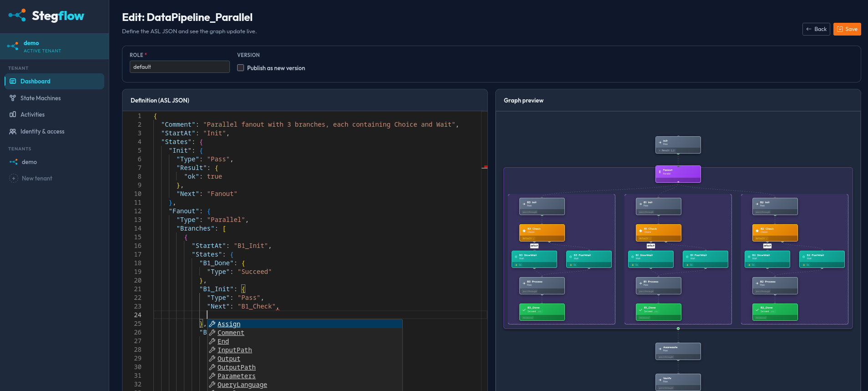
Task: Select the B2_Done succeed node
Action: 775,312
